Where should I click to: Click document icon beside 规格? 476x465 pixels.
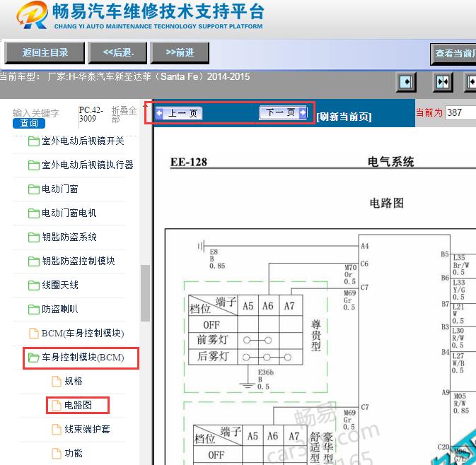point(57,382)
